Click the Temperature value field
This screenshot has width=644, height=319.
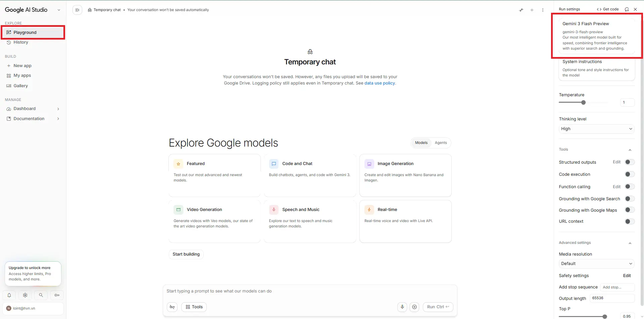[x=627, y=103]
